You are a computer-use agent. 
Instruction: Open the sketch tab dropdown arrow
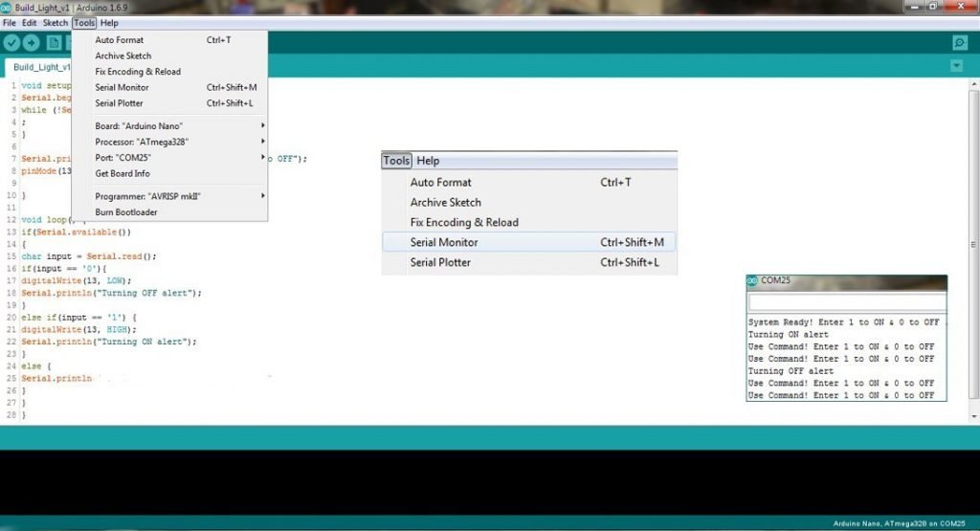pos(957,66)
